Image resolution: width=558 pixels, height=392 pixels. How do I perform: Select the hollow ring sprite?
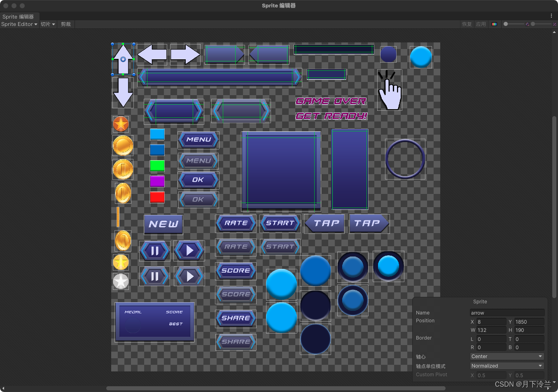pos(405,159)
